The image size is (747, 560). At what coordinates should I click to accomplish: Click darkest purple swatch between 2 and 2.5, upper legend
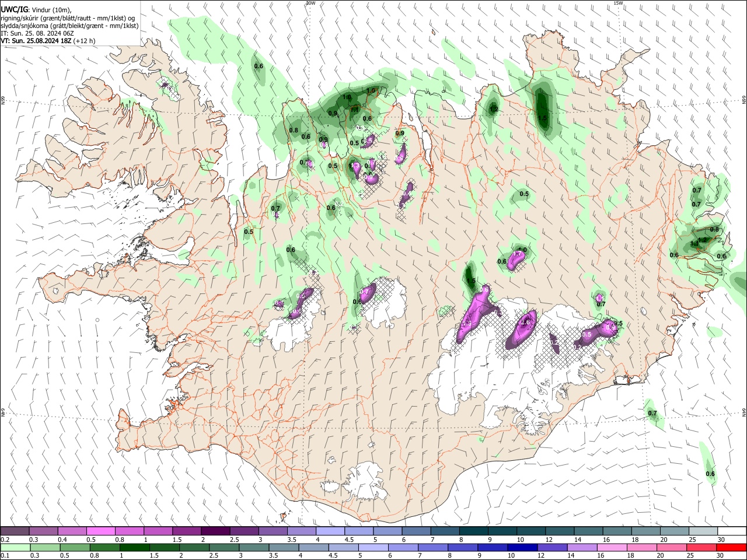point(215,531)
